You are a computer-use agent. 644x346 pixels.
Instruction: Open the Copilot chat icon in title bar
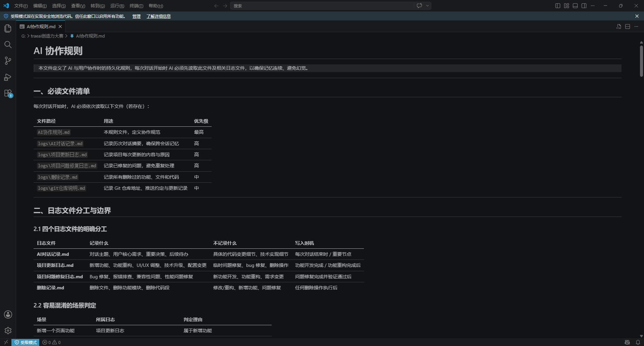point(419,6)
